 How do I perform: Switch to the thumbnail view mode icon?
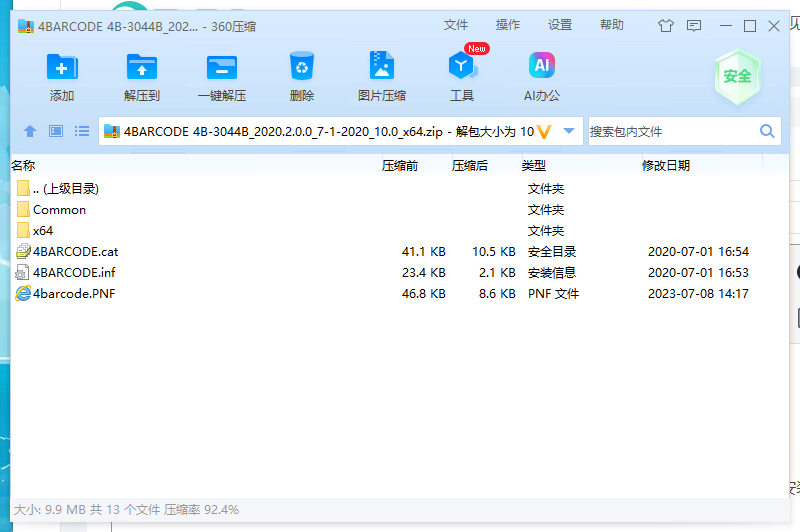coord(56,131)
